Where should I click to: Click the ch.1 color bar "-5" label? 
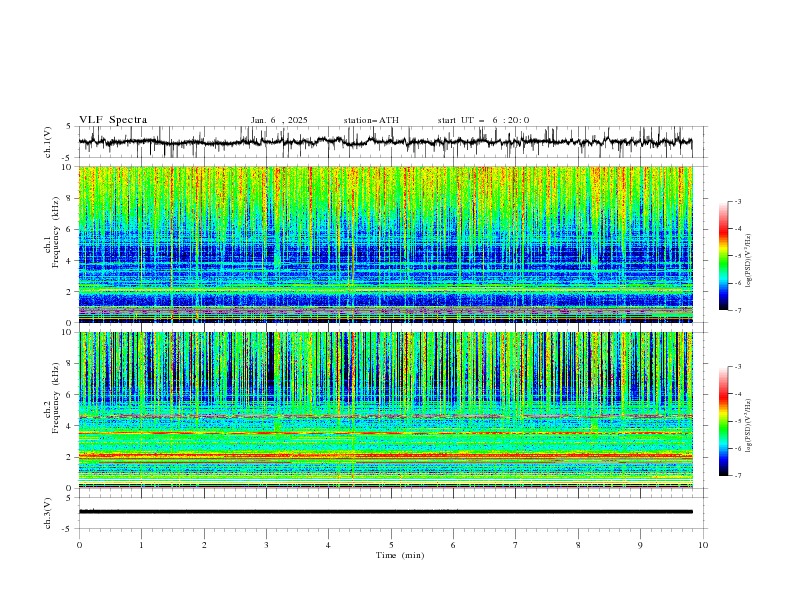click(x=738, y=256)
